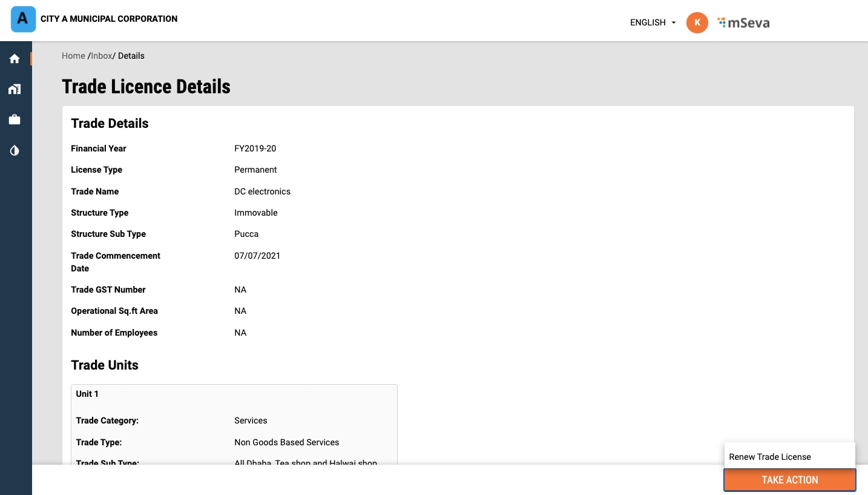Image resolution: width=868 pixels, height=495 pixels.
Task: Click the orange K user avatar
Action: 697,22
